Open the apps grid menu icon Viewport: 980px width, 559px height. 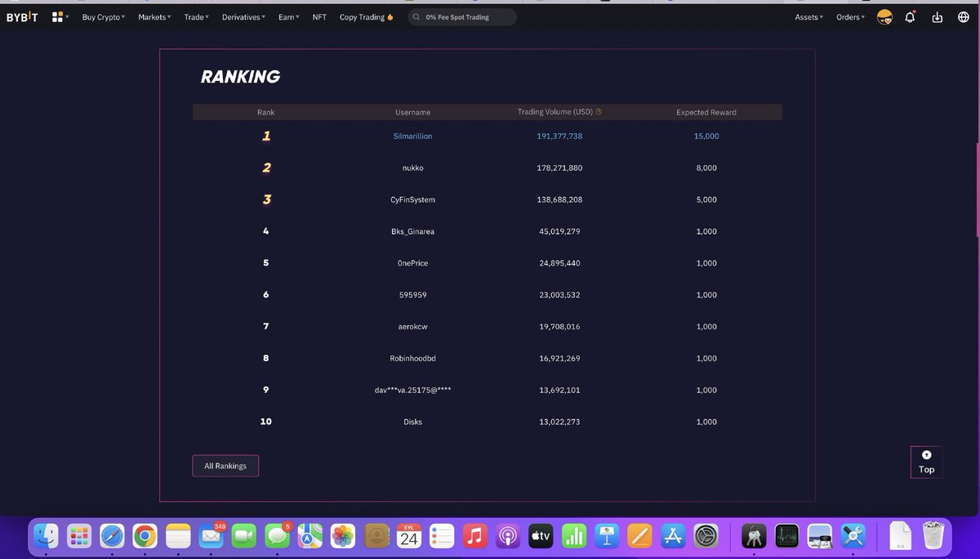[x=58, y=17]
